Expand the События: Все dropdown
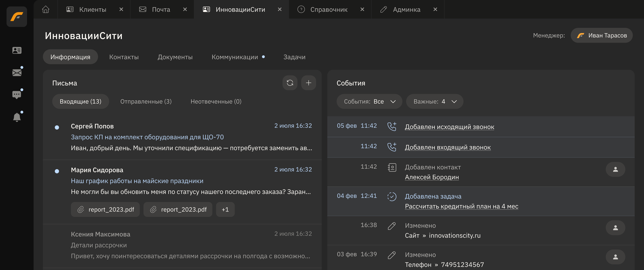Screen dimensions: 644x270 (x=369, y=102)
